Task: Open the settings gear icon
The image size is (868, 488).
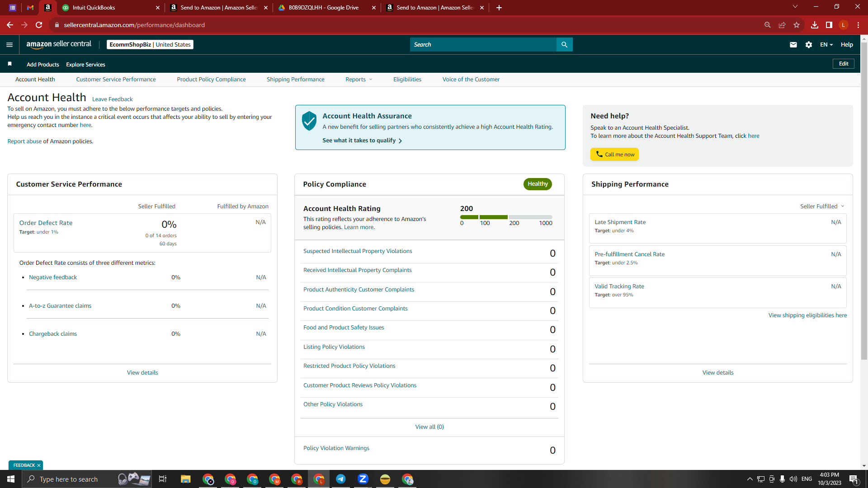Action: click(809, 44)
